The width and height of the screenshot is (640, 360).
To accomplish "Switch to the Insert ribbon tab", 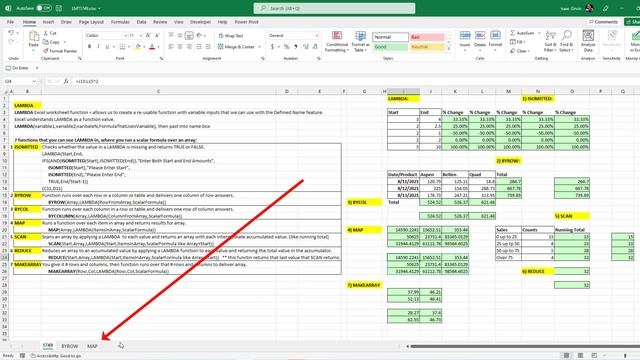I will pyautogui.click(x=48, y=22).
